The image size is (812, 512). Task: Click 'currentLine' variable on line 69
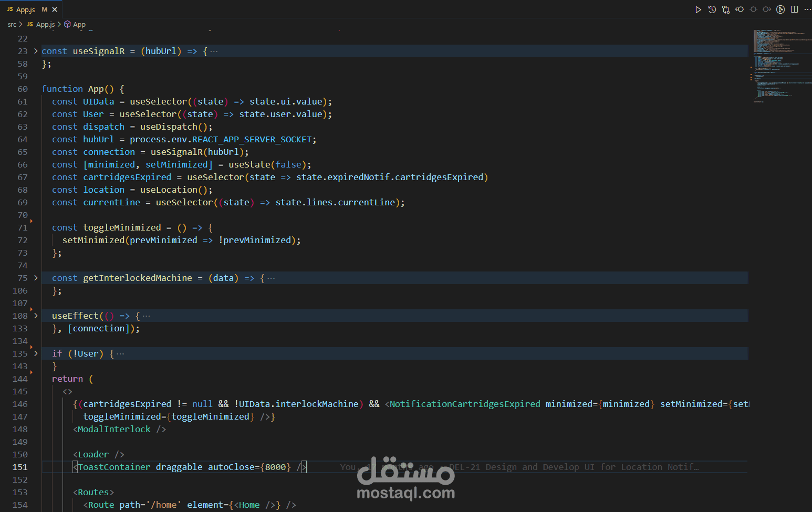[111, 203]
